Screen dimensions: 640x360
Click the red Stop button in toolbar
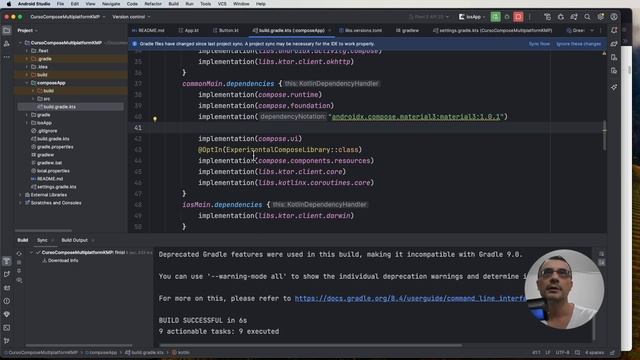tap(518, 17)
